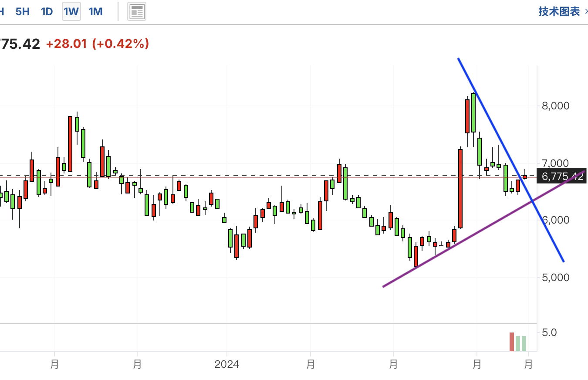
Task: Select the 1W weekly timeframe
Action: point(71,12)
